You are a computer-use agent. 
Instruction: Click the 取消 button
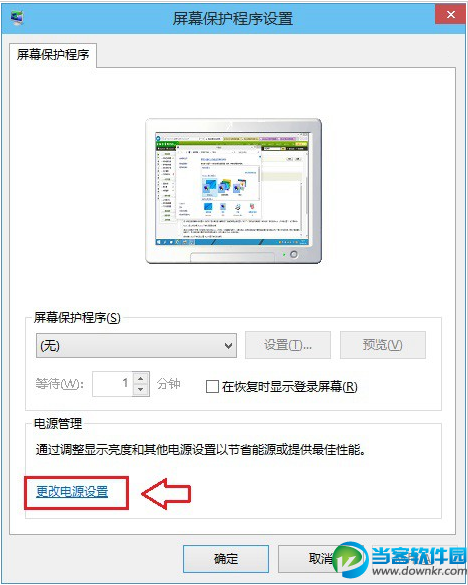point(320,559)
